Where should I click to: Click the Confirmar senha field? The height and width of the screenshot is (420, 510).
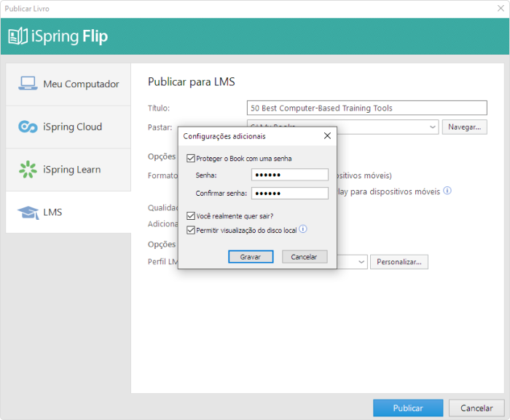290,193
